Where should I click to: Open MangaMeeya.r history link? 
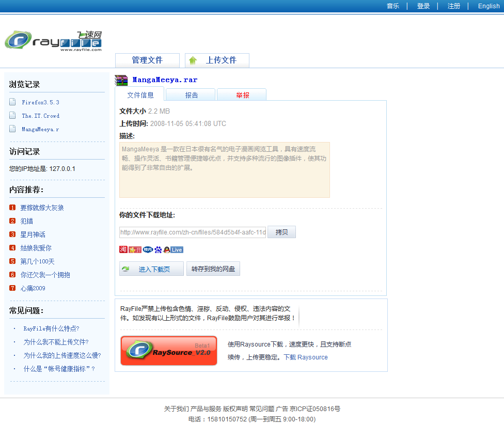[40, 129]
